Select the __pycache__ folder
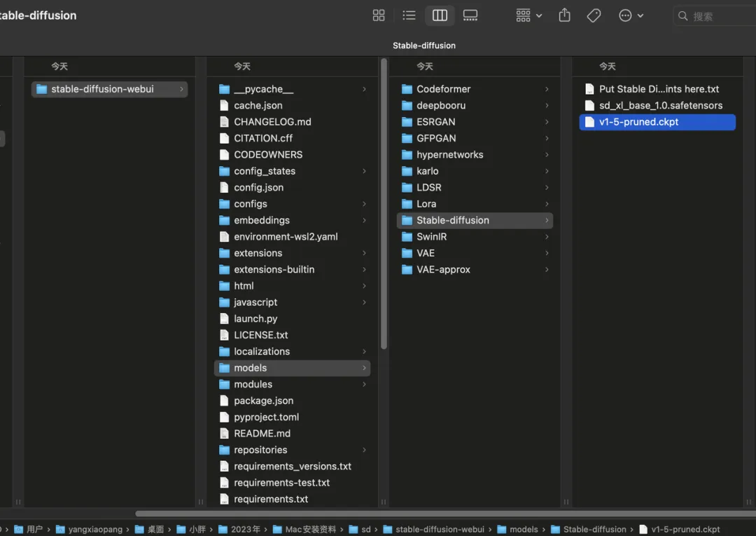This screenshot has height=536, width=756. pos(292,89)
